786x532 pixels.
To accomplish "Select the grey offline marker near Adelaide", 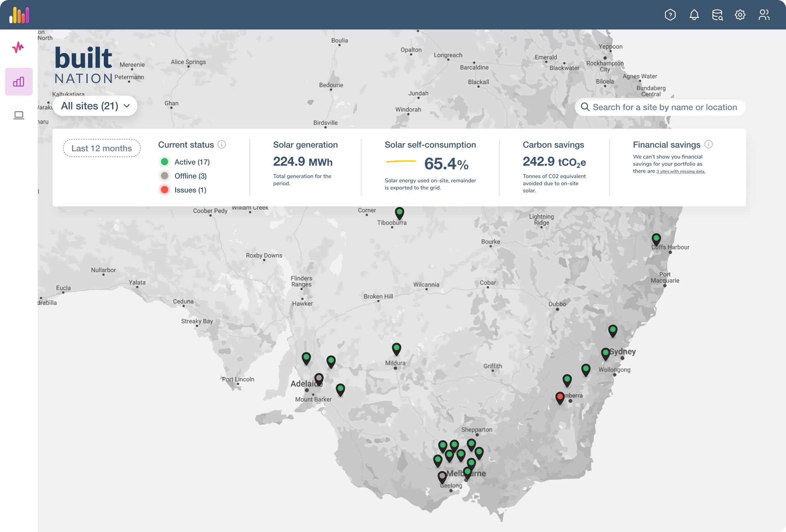I will click(x=319, y=378).
